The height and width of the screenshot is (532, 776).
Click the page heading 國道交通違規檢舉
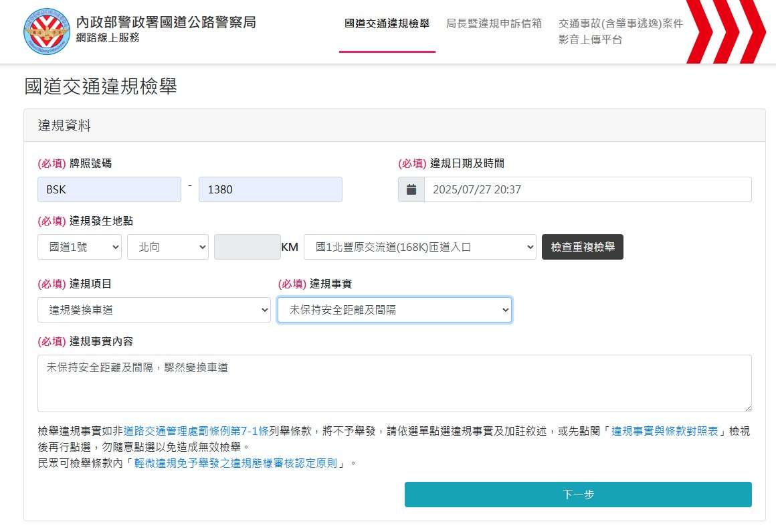pos(101,86)
